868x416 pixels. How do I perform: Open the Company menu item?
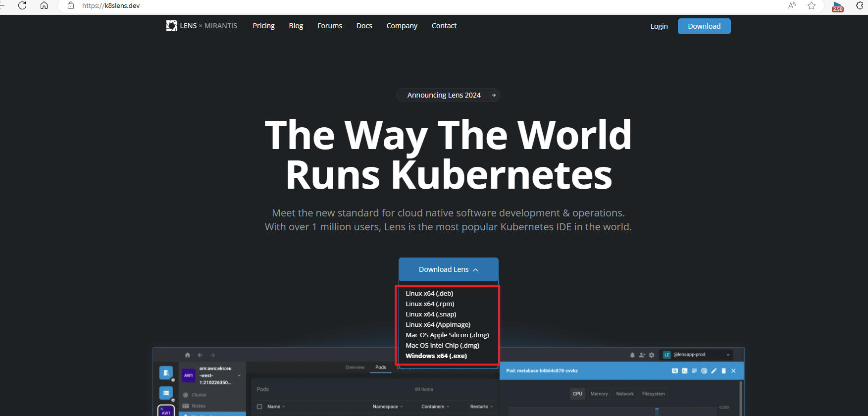pos(402,26)
